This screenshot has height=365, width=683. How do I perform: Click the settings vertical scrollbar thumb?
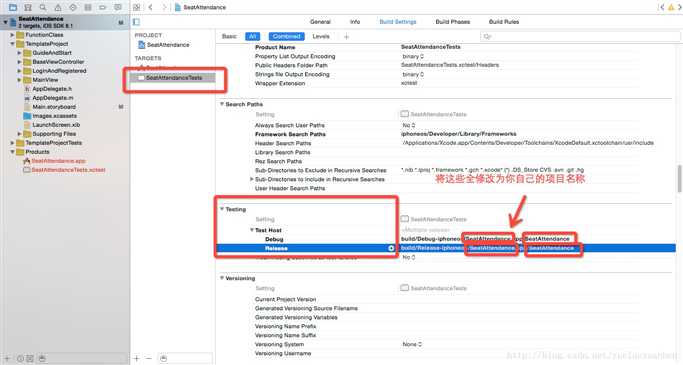[x=679, y=179]
